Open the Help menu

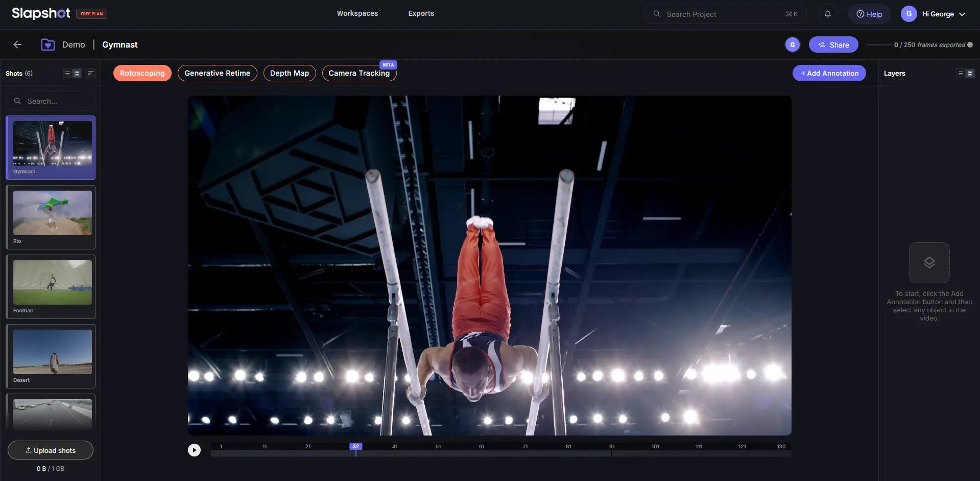point(869,14)
